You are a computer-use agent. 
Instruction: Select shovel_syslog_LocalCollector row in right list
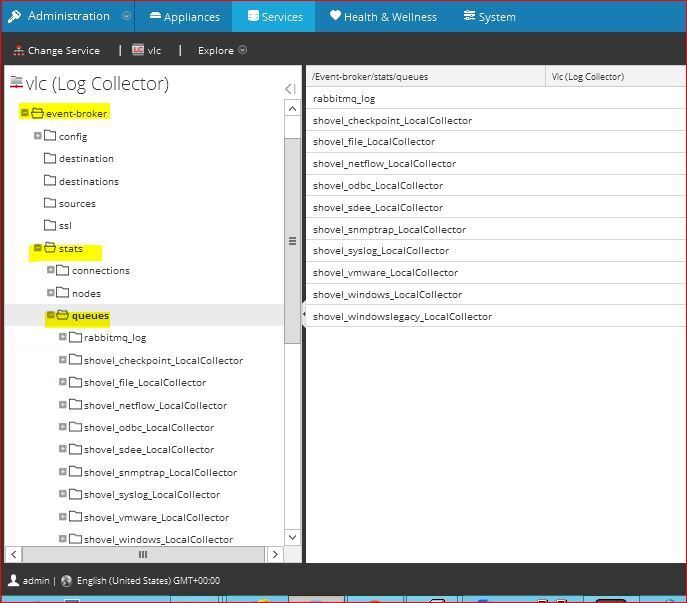tap(380, 251)
